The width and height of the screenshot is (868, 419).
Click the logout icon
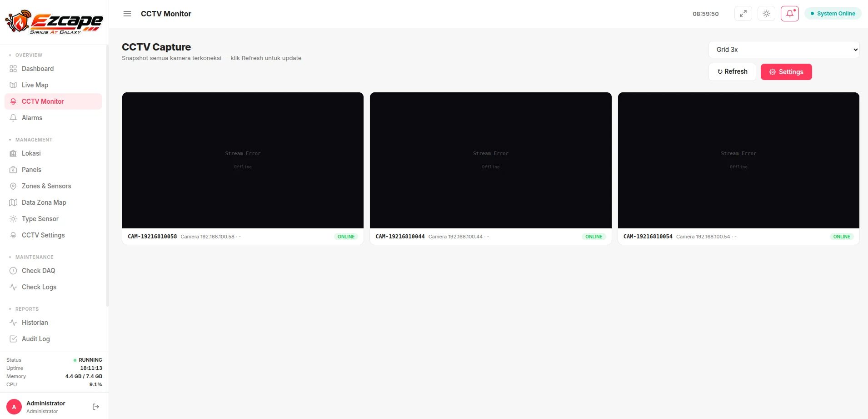[x=96, y=407]
